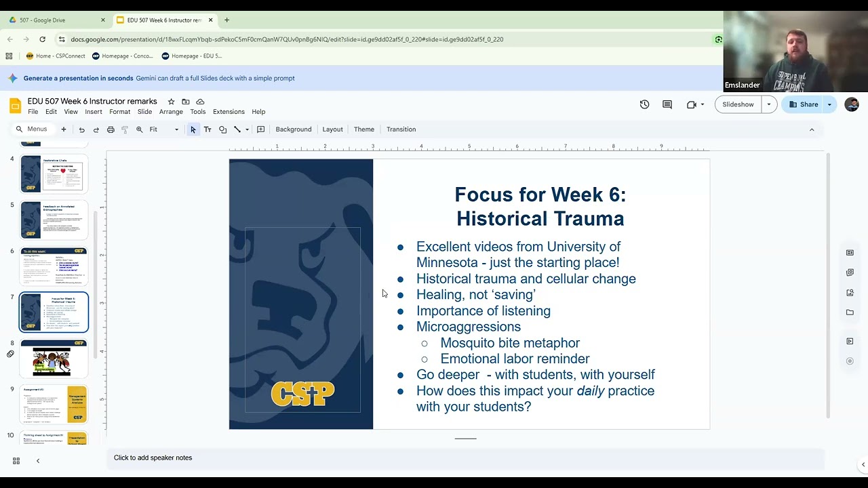Click the folder icon in side panel
868x488 pixels.
pyautogui.click(x=850, y=312)
